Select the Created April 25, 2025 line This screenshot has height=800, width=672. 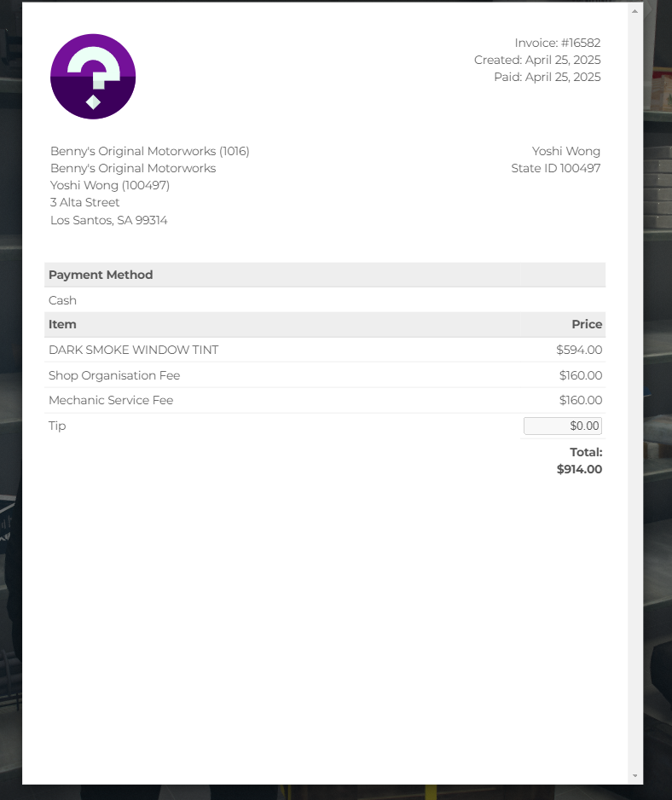tap(537, 60)
